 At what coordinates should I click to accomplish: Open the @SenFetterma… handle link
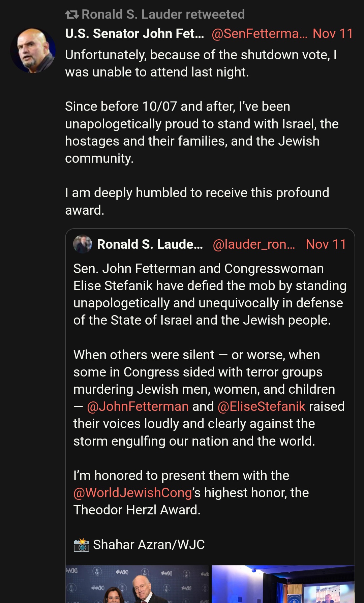click(260, 34)
